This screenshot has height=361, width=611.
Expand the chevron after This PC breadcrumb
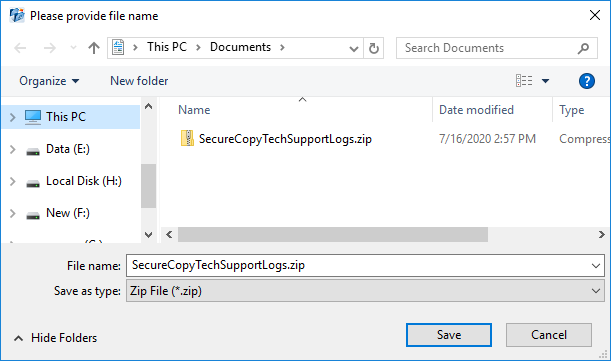coord(198,48)
